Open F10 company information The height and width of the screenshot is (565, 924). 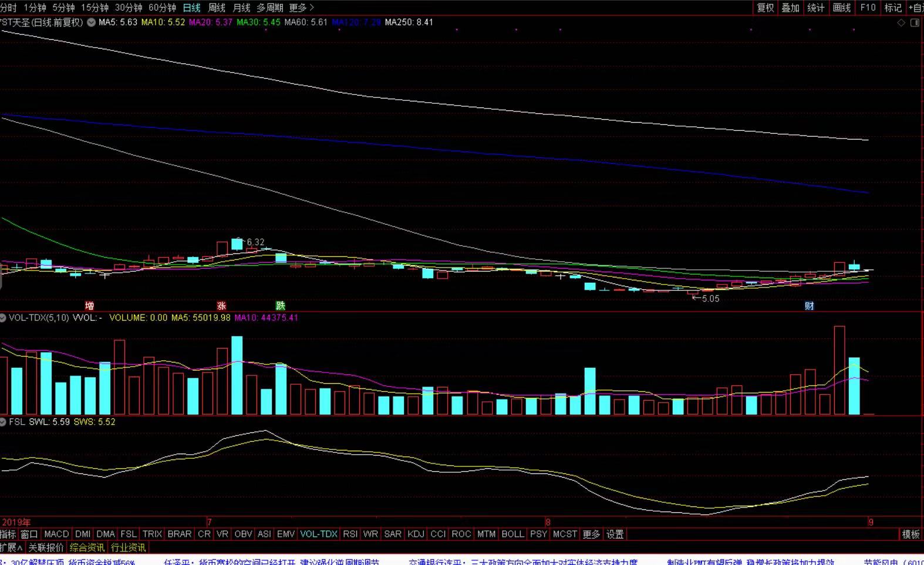(868, 8)
